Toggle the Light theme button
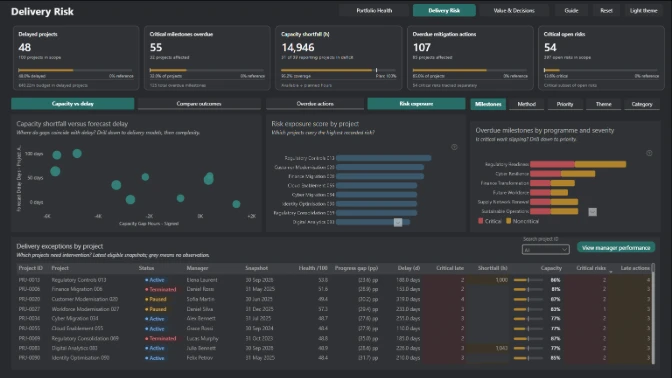672x378 pixels. tap(643, 10)
